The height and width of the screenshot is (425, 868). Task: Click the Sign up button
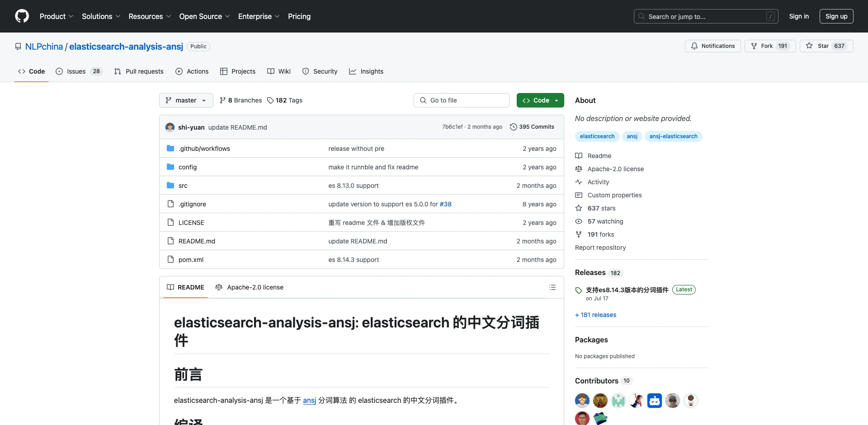836,16
